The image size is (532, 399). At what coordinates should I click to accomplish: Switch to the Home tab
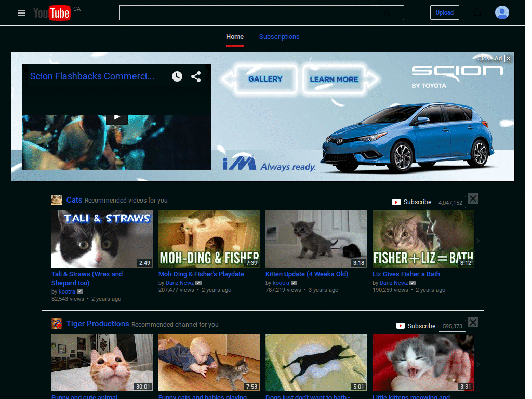235,37
